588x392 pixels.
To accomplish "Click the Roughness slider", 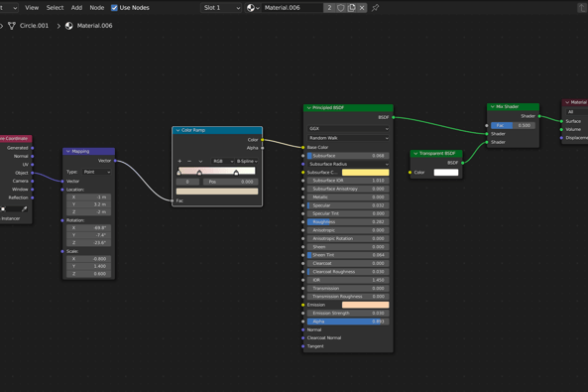I will pyautogui.click(x=348, y=222).
